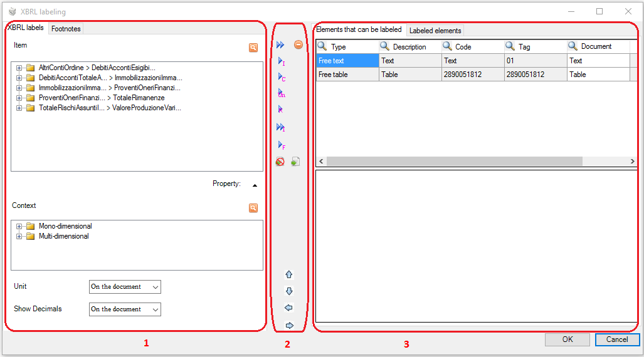The width and height of the screenshot is (644, 357).
Task: Click the orange minus remove icon
Action: point(298,44)
